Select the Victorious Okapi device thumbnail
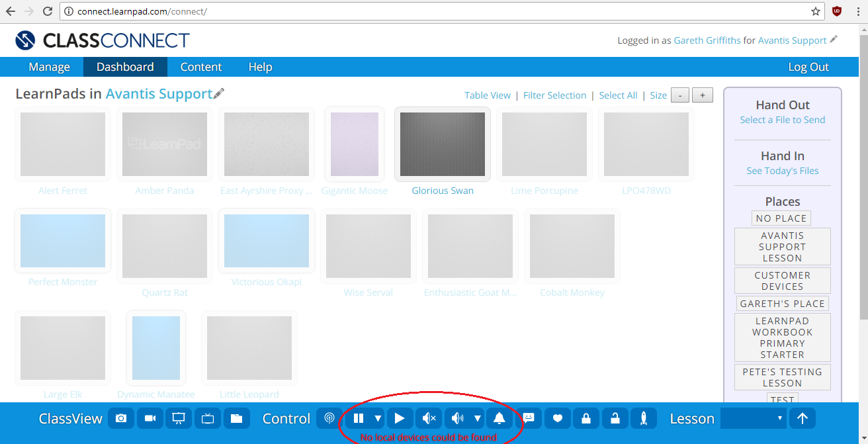 [x=267, y=241]
